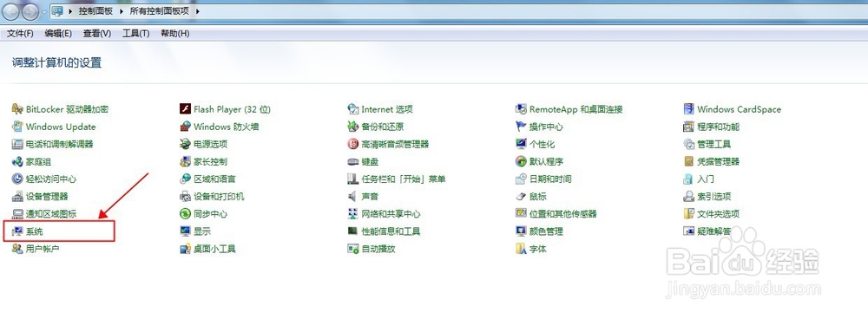Open the 入门 link
The width and height of the screenshot is (868, 319).
pos(706,179)
